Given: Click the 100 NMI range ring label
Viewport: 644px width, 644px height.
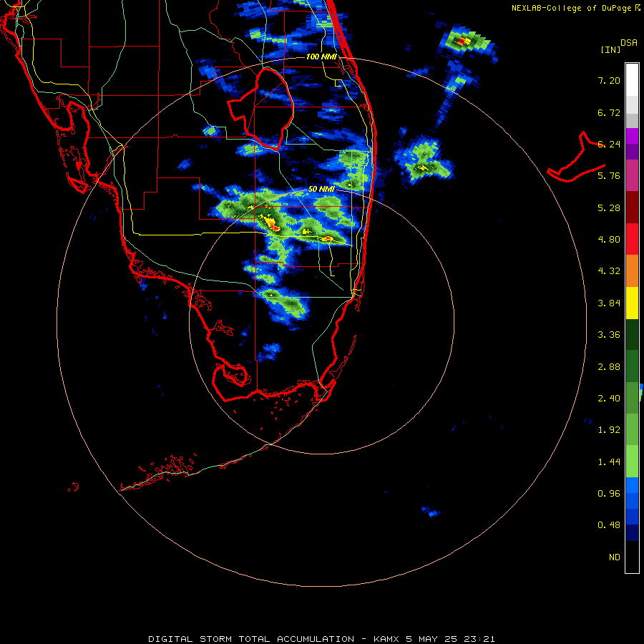Looking at the screenshot, I should (321, 57).
